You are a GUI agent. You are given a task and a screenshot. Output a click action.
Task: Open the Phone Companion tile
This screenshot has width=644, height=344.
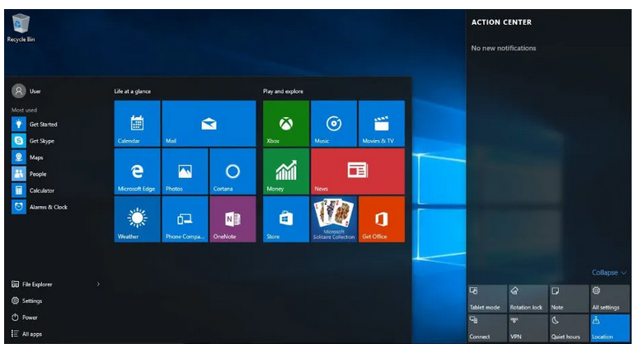coord(185,219)
